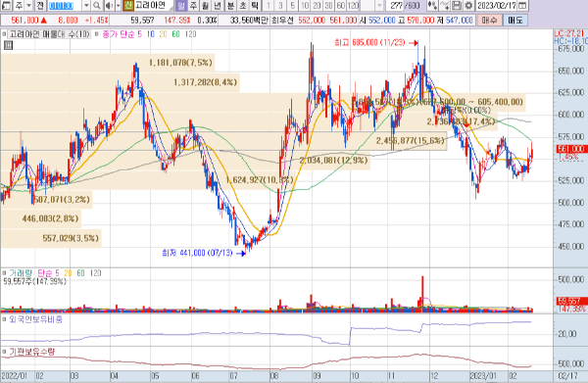This screenshot has height=383, width=588.
Task: Click the 최저 441,000 (07/13) low marker
Action: (x=204, y=253)
